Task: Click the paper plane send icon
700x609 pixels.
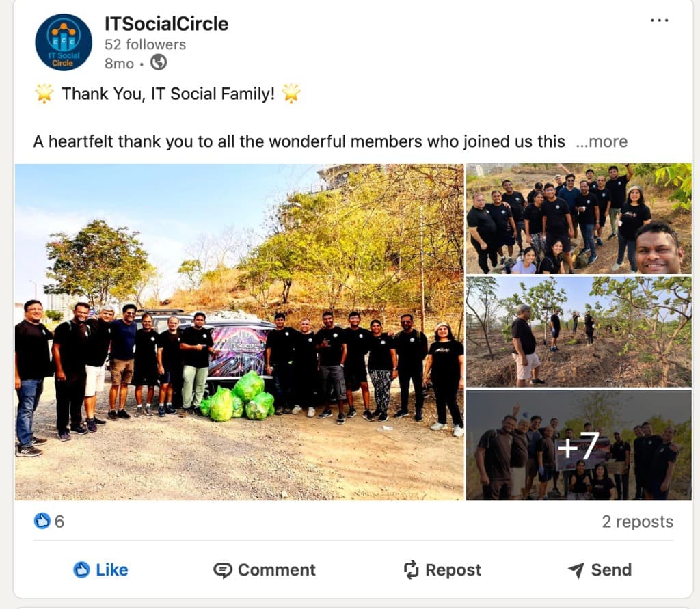Action: pyautogui.click(x=576, y=570)
